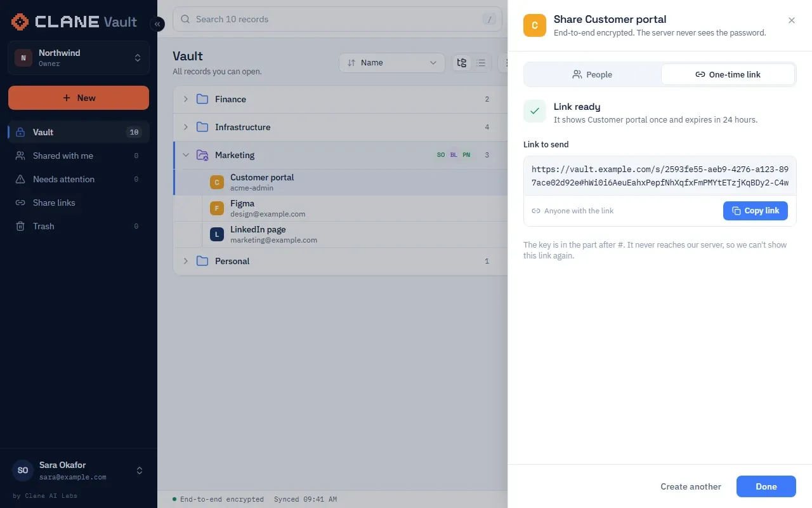The width and height of the screenshot is (812, 508).
Task: Go to Shared with me
Action: coord(79,156)
